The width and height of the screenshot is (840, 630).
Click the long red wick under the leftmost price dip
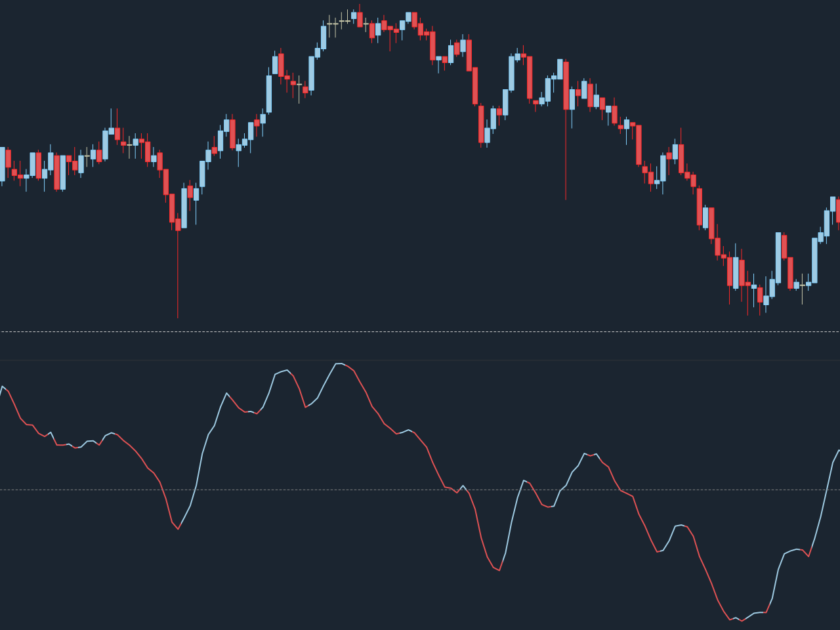pyautogui.click(x=177, y=276)
